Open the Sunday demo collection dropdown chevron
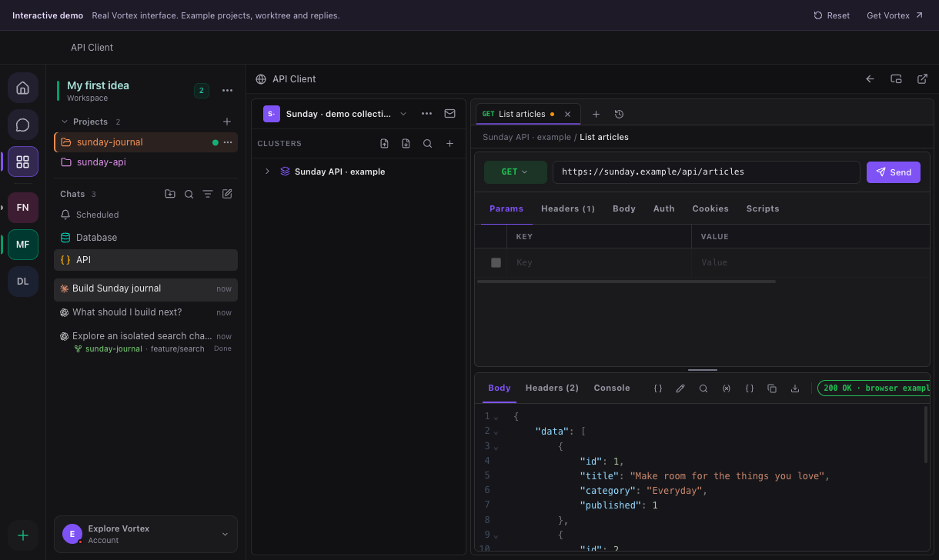Image resolution: width=939 pixels, height=560 pixels. (403, 114)
